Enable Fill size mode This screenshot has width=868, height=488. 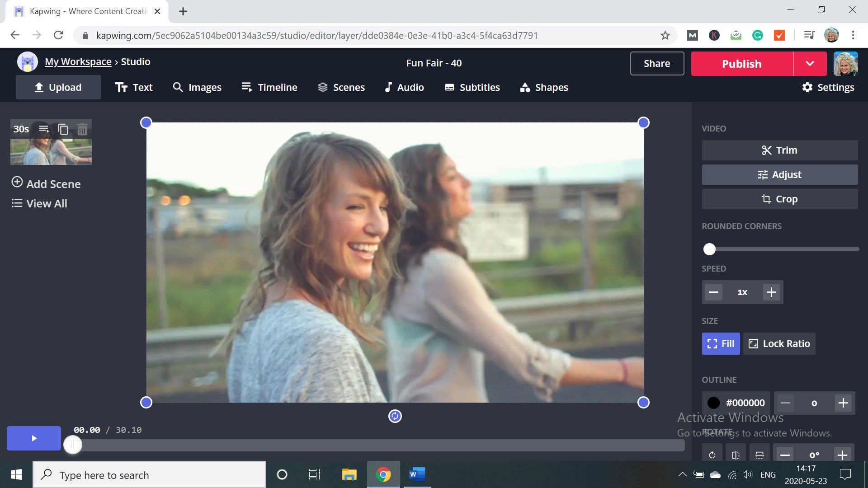click(721, 343)
